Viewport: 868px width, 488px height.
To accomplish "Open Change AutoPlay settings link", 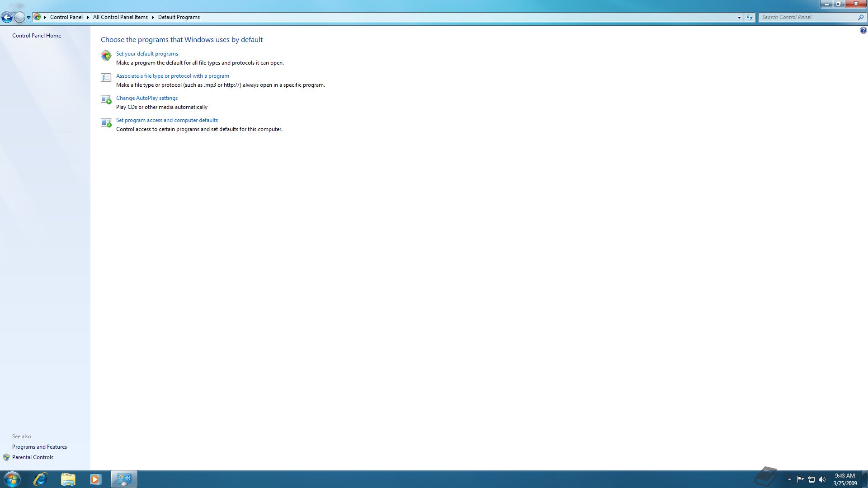I will coord(147,98).
